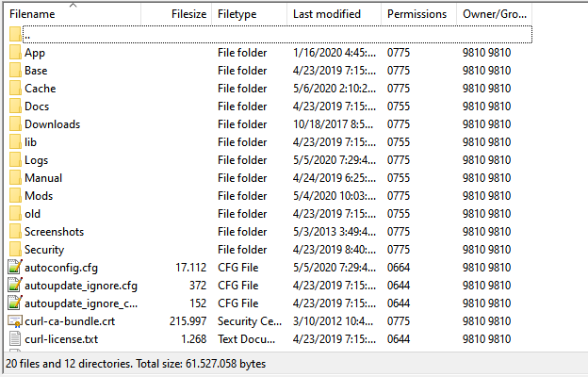The height and width of the screenshot is (377, 588).
Task: Select the curl-ca-bundle.crt certificate icon
Action: coord(14,321)
